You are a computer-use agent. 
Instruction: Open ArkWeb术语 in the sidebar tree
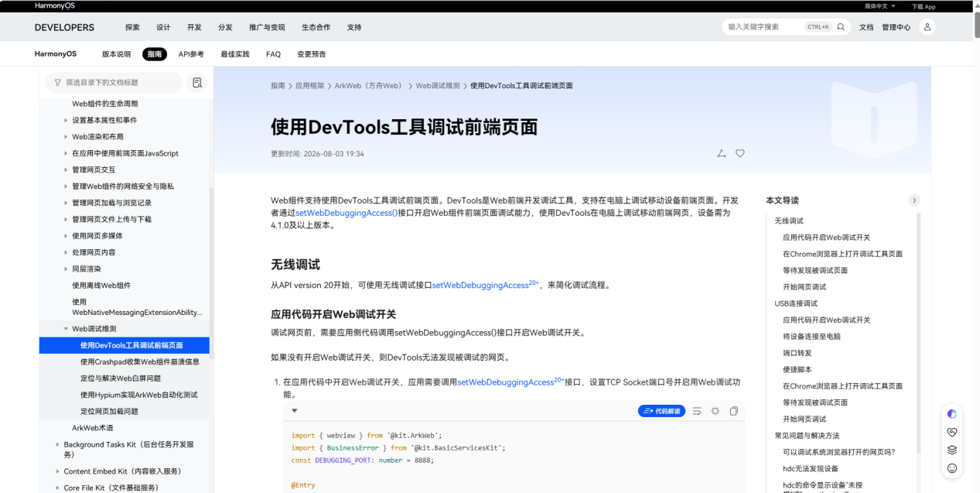tap(93, 428)
